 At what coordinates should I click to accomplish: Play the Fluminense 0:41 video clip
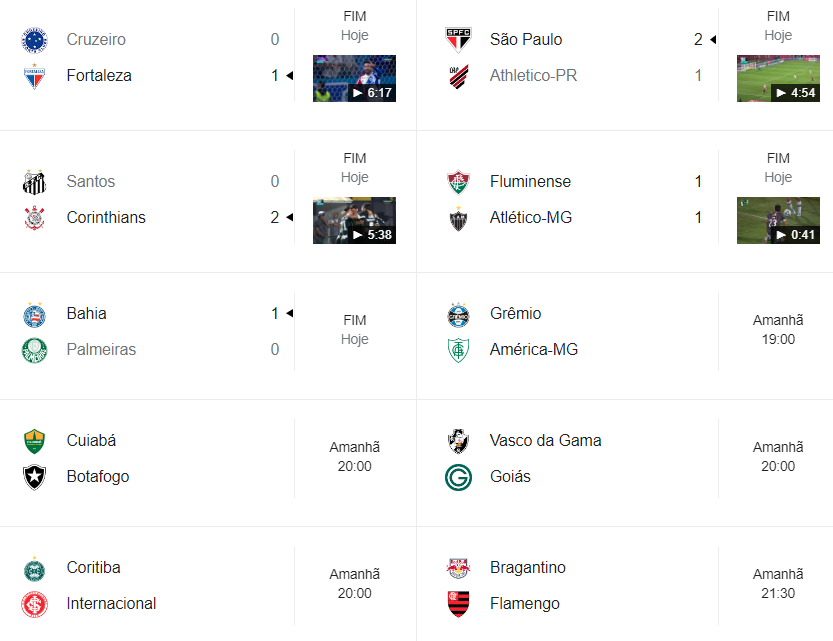pyautogui.click(x=778, y=220)
